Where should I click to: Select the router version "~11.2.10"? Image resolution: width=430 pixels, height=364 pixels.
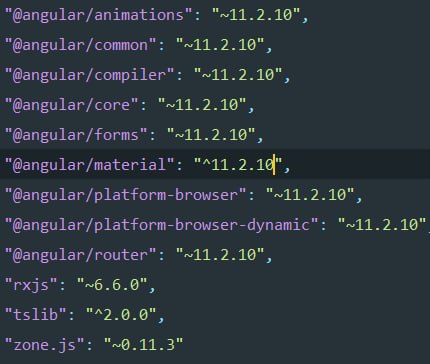click(x=220, y=255)
